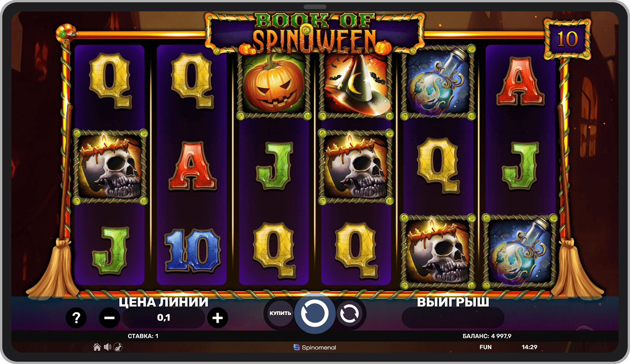Open the help question mark button
630x364 pixels.
(x=76, y=318)
